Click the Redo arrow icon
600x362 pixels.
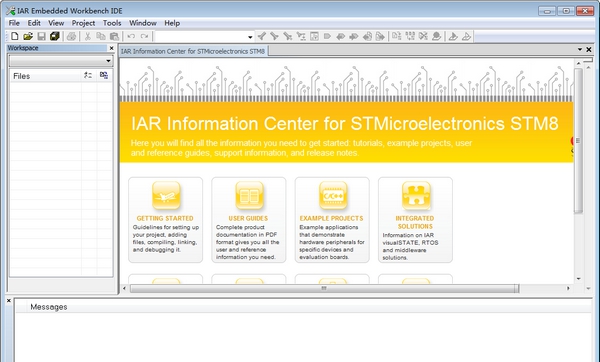tap(144, 36)
